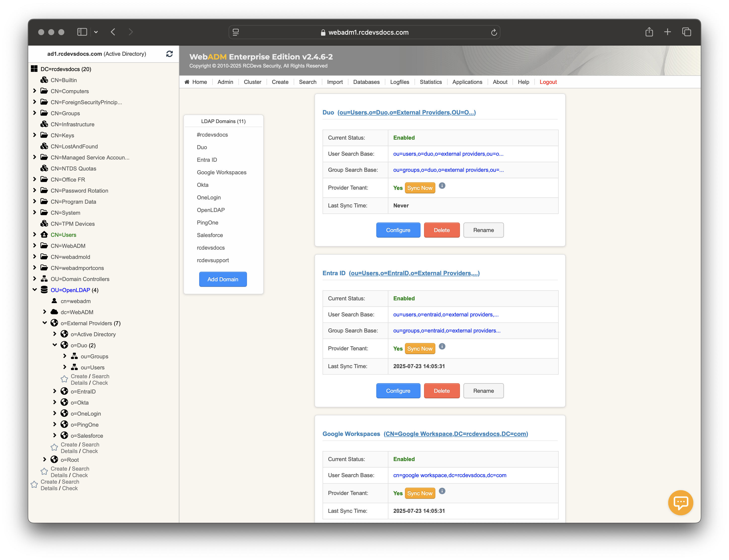Expand the CN=Keys folder
This screenshot has width=729, height=560.
click(35, 135)
